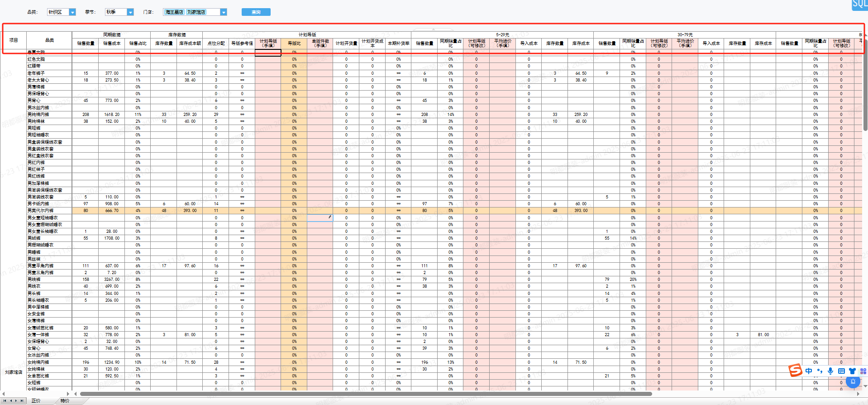The height and width of the screenshot is (405, 868).
Task: Click the horizontal scrollbar's left arrow
Action: pos(76,394)
